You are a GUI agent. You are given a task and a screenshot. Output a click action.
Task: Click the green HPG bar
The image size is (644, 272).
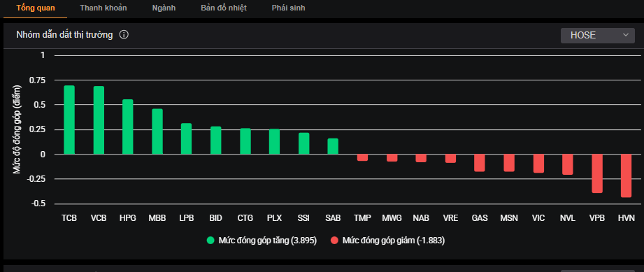(x=128, y=127)
